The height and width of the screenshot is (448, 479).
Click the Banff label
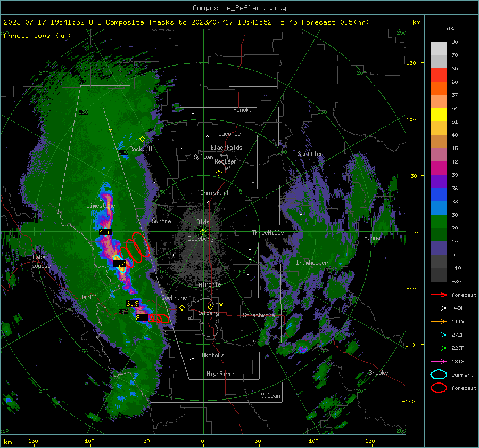tap(88, 297)
